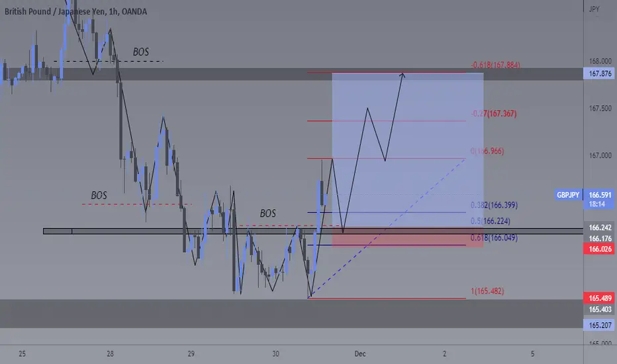
Task: Click the JPY currency label on price axis
Action: (594, 9)
